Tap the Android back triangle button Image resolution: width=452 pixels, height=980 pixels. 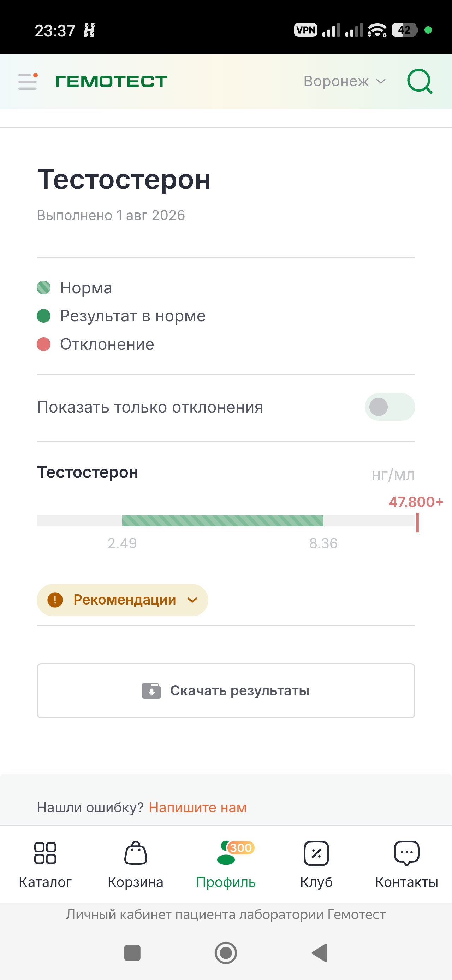click(319, 953)
